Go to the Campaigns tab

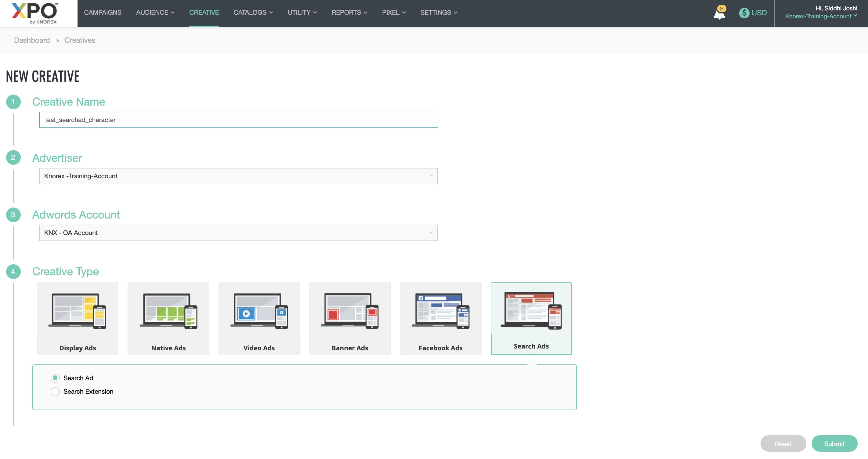point(103,13)
